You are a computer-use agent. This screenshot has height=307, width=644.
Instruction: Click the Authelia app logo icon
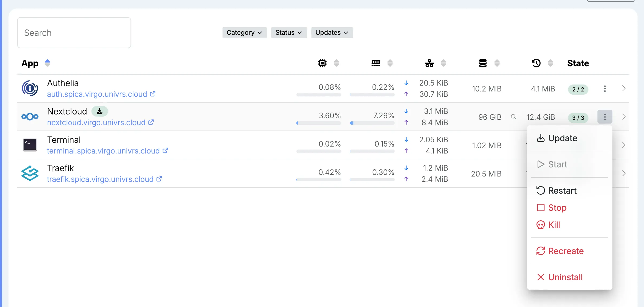(30, 88)
